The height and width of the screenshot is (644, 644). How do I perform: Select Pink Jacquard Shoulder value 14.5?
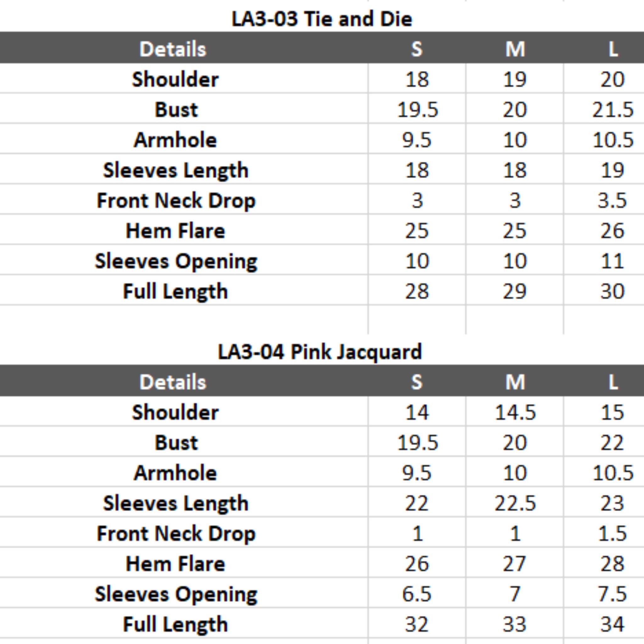pyautogui.click(x=515, y=412)
